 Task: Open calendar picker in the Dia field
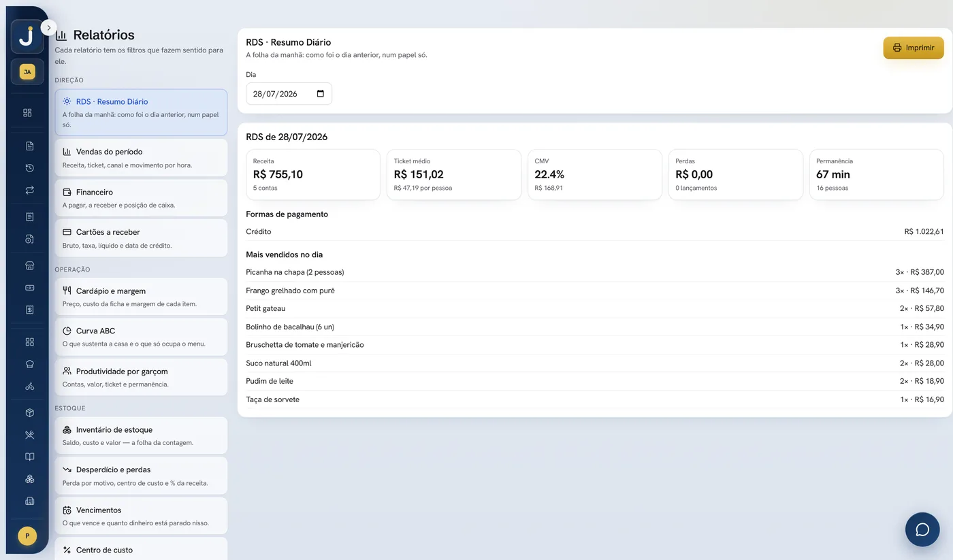(321, 94)
